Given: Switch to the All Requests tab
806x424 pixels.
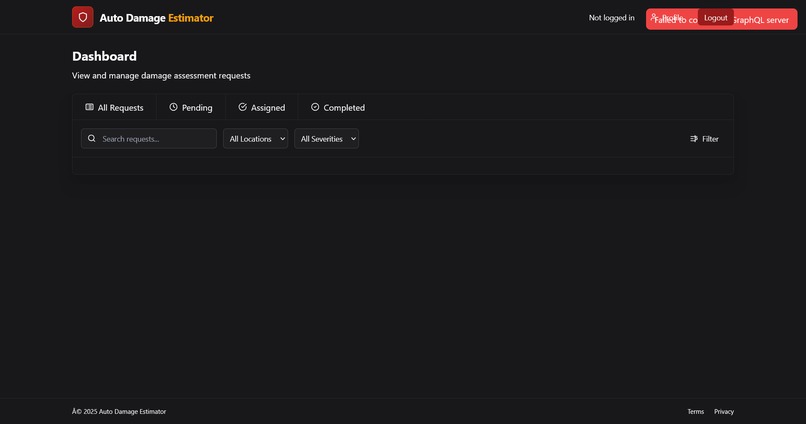Looking at the screenshot, I should [114, 107].
